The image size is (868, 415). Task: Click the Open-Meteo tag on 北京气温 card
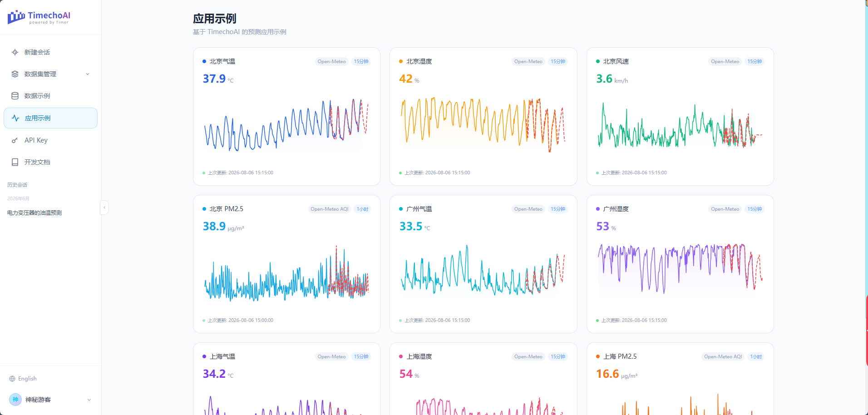click(332, 62)
